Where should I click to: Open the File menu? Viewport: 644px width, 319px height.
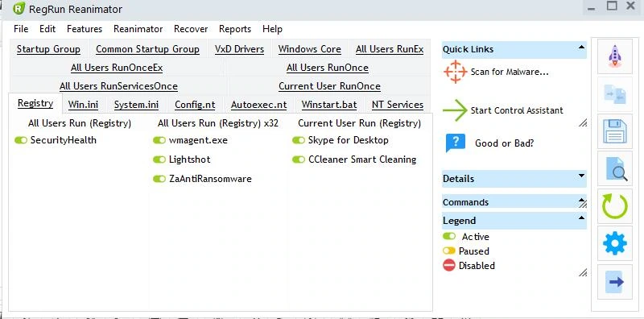tap(21, 29)
